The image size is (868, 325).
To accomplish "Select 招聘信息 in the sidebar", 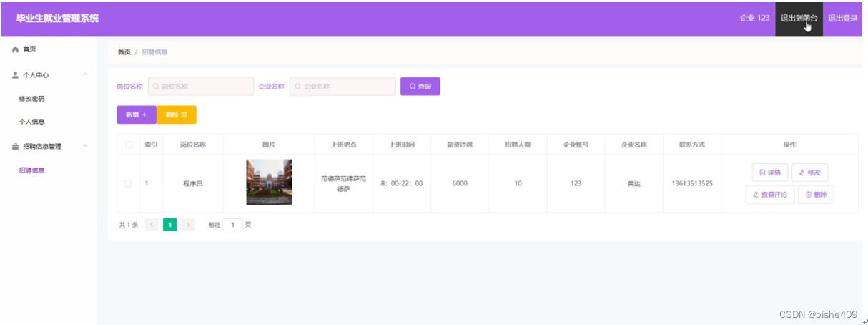I will tap(32, 170).
